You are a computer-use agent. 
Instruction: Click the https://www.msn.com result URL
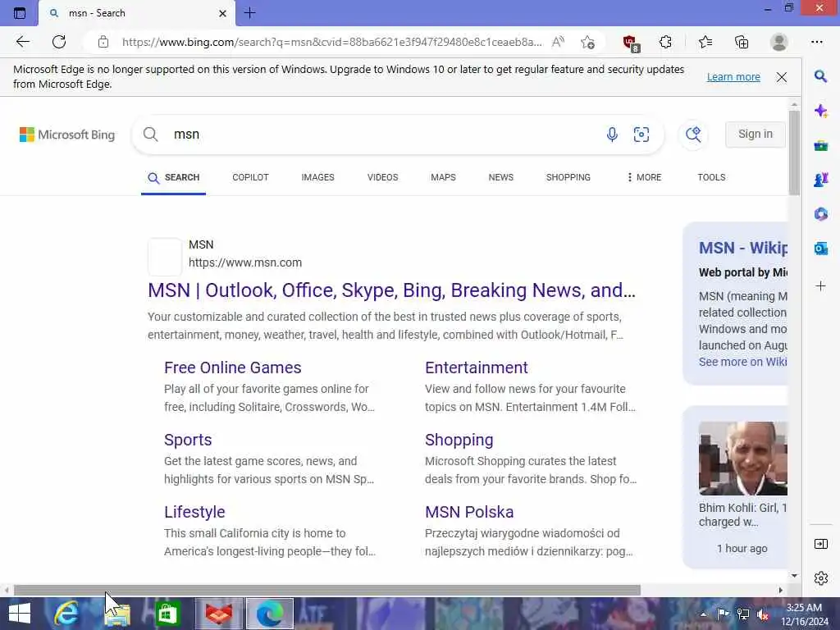(245, 262)
